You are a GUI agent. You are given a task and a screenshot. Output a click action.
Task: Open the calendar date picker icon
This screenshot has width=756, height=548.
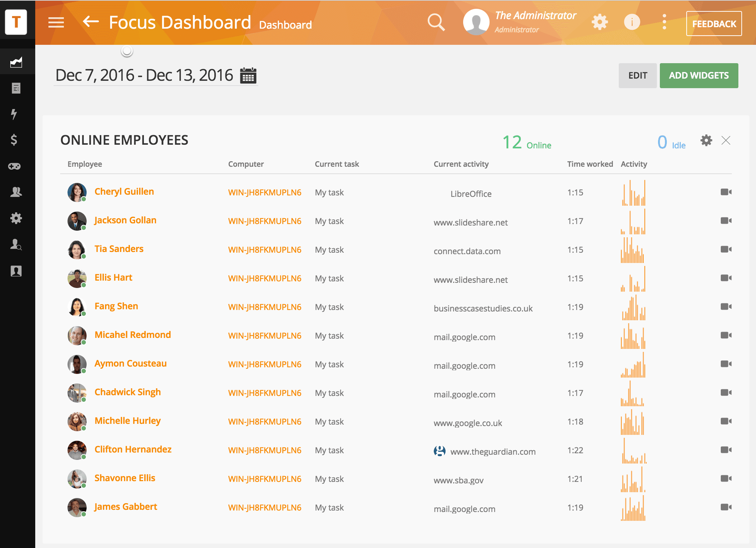coord(248,76)
